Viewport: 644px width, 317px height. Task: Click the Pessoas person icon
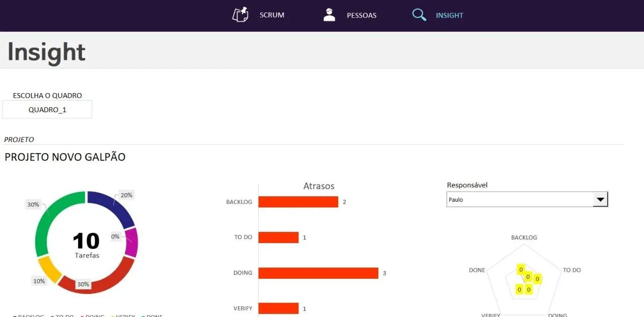click(329, 15)
